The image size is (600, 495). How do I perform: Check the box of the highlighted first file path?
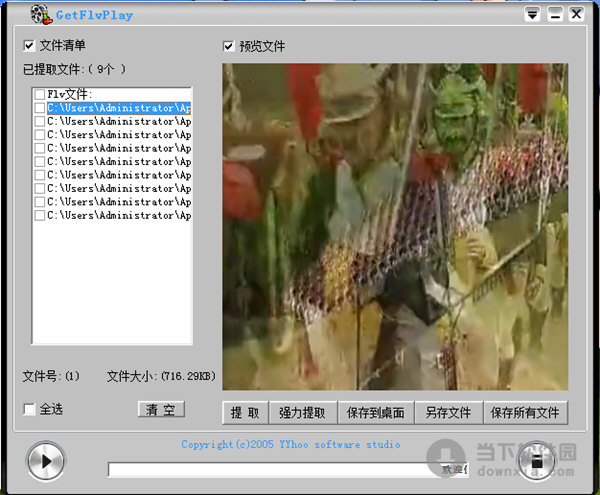[x=39, y=108]
